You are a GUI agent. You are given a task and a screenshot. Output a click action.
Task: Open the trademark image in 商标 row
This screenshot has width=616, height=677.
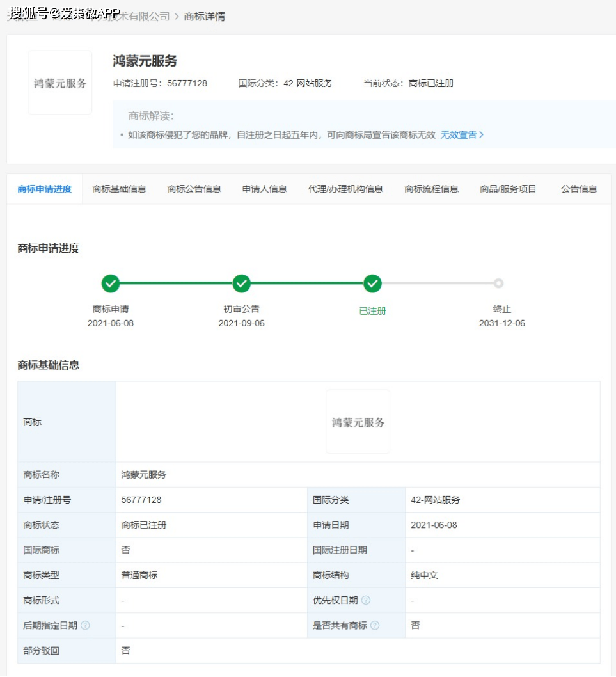pyautogui.click(x=358, y=422)
